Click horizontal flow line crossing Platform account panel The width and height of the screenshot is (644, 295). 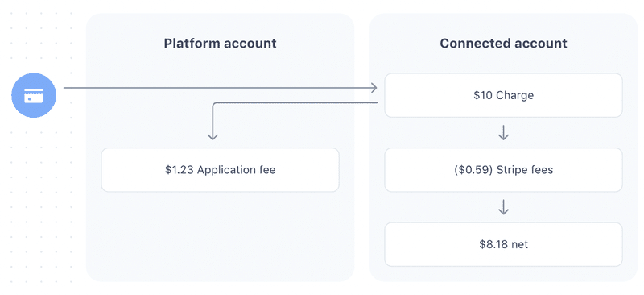point(220,88)
